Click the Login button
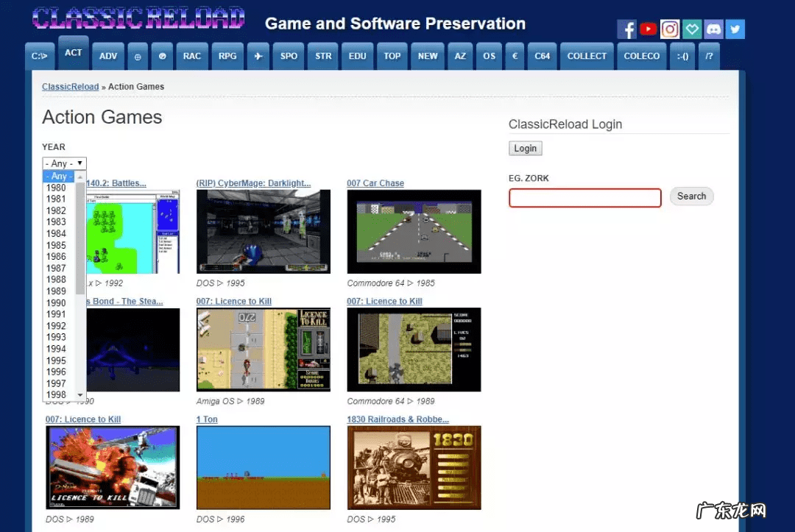795x532 pixels. (x=526, y=149)
